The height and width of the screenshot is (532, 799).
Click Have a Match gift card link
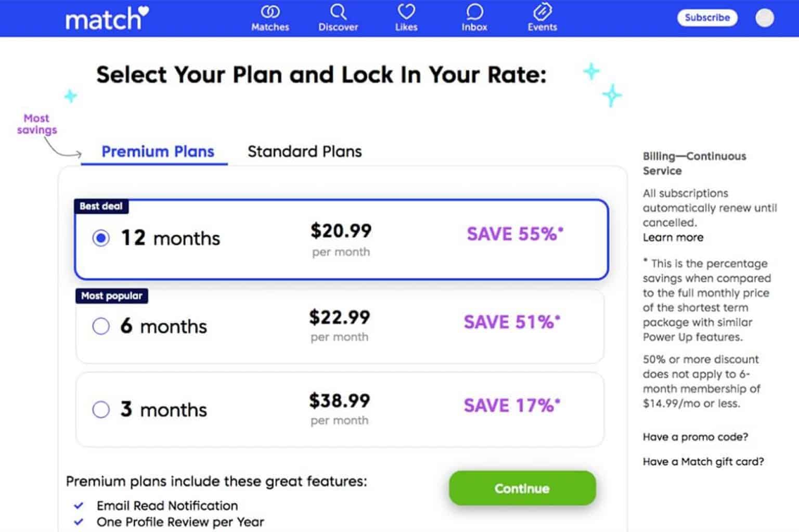click(x=703, y=462)
